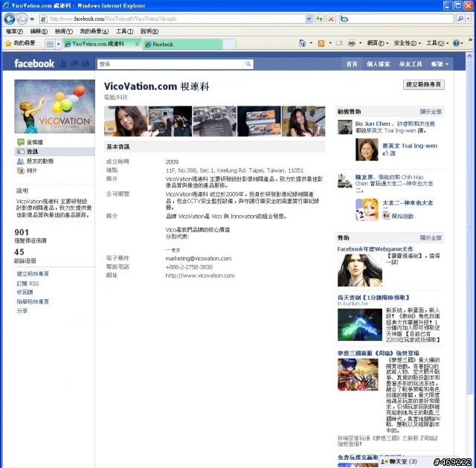The width and height of the screenshot is (476, 468).
Task: Click the 蔡英文 Tsai Ing-wen page link
Action: (x=410, y=146)
